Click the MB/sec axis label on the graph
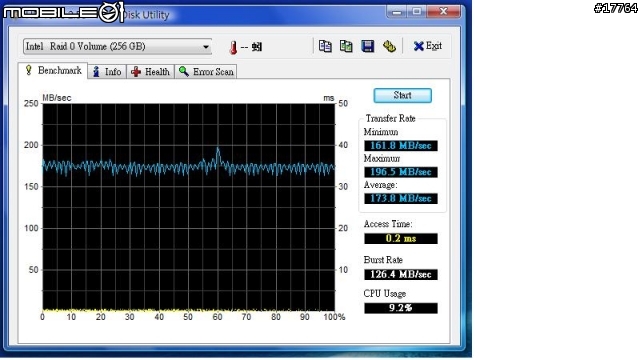This screenshot has height=360, width=640. point(57,98)
